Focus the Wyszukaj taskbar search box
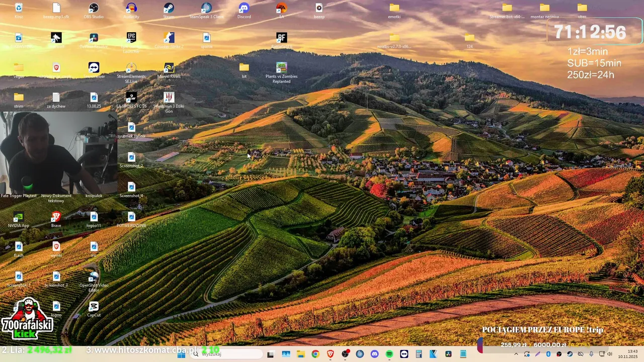 (226, 354)
